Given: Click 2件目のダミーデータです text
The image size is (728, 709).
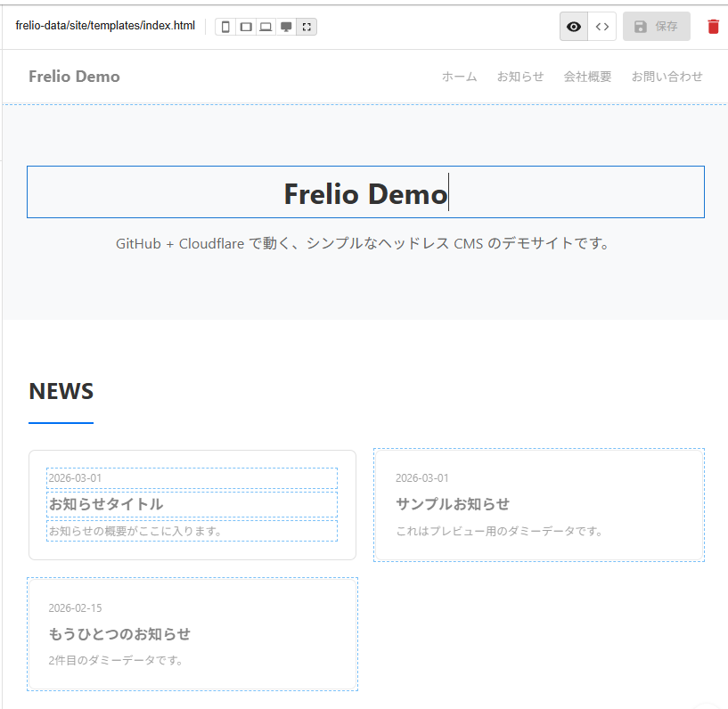Looking at the screenshot, I should point(116,660).
